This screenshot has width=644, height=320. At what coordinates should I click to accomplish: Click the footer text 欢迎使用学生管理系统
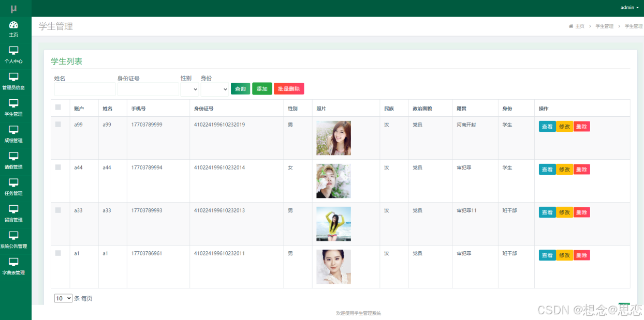358,313
